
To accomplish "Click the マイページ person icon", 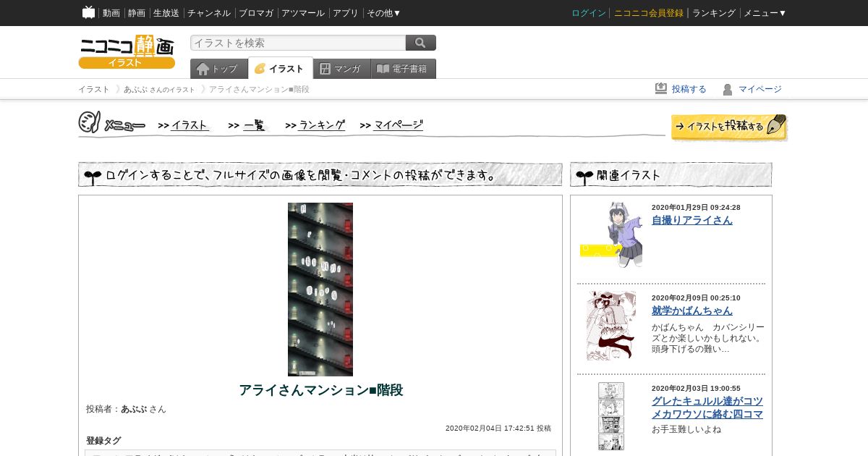I will pyautogui.click(x=728, y=89).
